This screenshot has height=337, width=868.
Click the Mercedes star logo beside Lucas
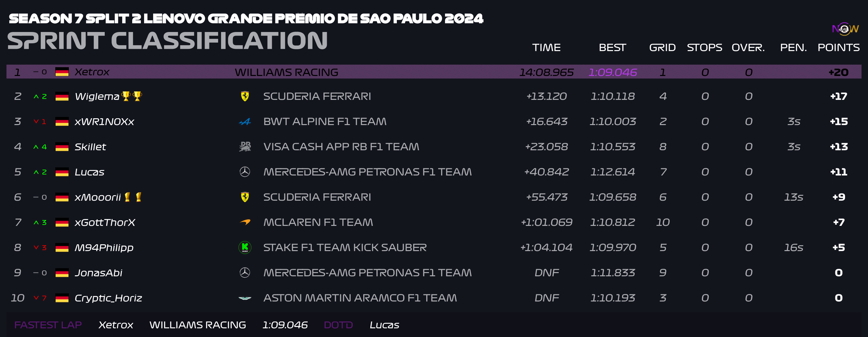coord(245,172)
